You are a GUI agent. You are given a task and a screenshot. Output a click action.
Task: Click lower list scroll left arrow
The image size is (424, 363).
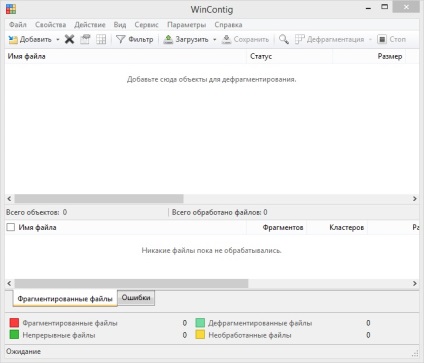9,283
